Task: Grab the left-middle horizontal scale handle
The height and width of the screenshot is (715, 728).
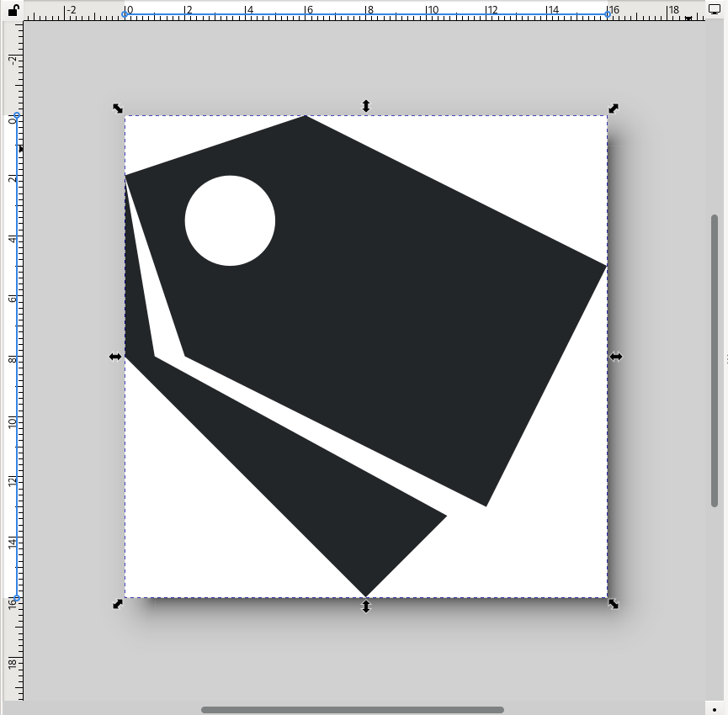Action: tap(115, 357)
